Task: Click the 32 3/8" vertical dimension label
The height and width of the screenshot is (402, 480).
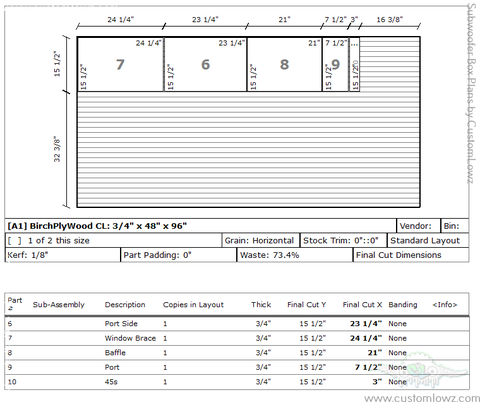Action: coord(57,149)
